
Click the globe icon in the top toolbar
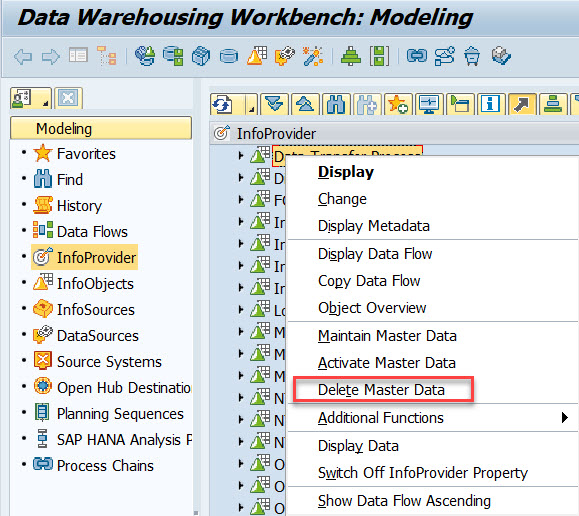145,56
